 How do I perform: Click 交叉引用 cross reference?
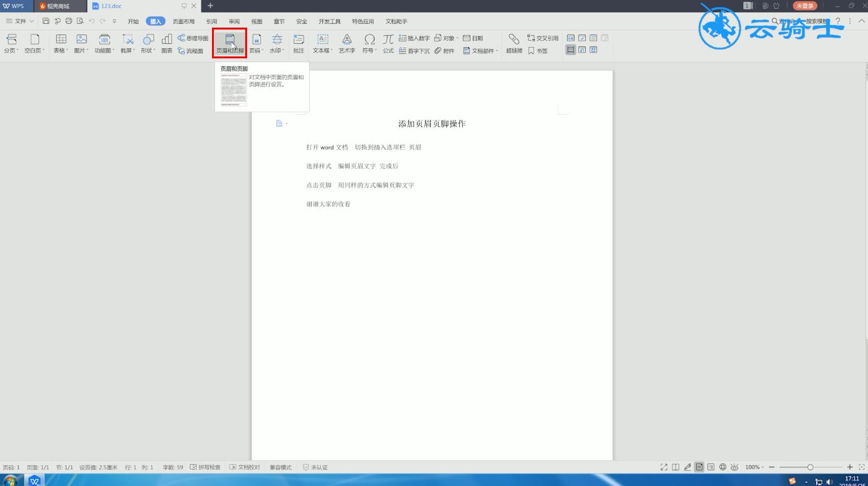[543, 38]
